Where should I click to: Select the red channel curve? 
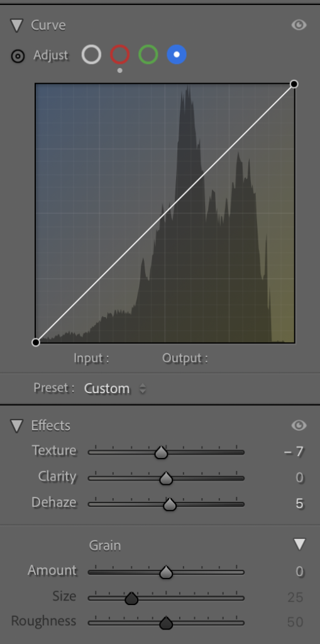(x=120, y=55)
